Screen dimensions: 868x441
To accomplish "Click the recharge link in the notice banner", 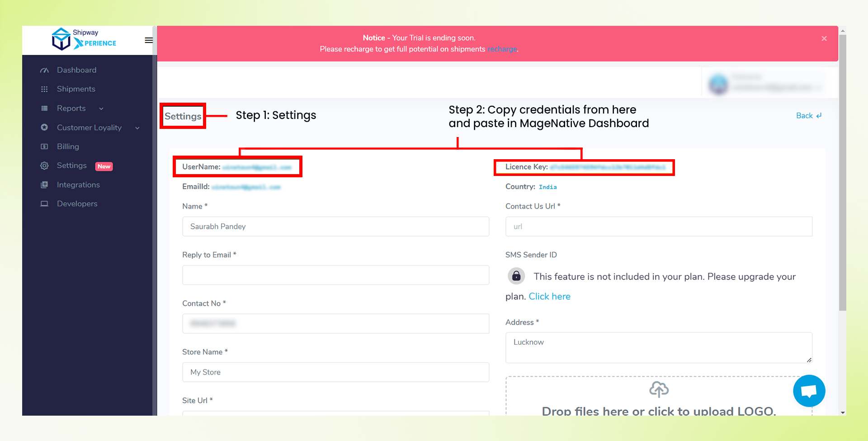I will (502, 49).
